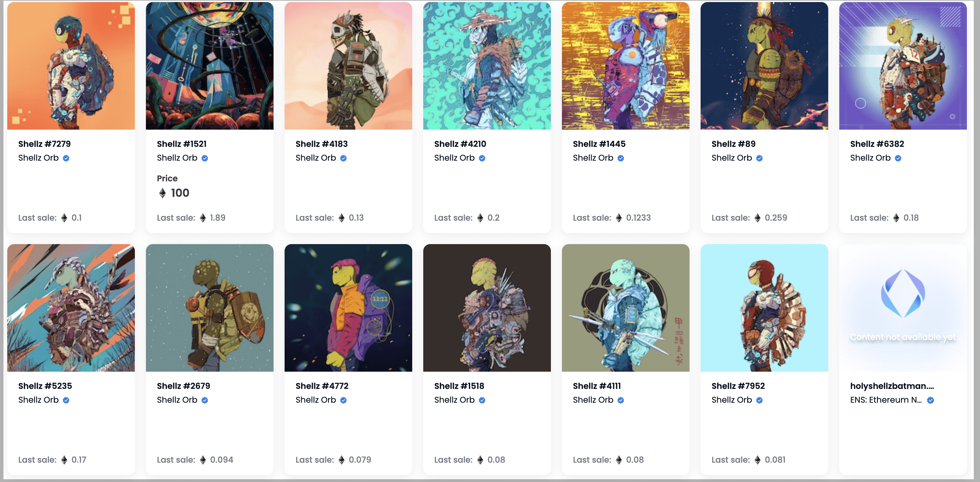
Task: Click the verified badge on Shellz #89 card
Action: (759, 158)
